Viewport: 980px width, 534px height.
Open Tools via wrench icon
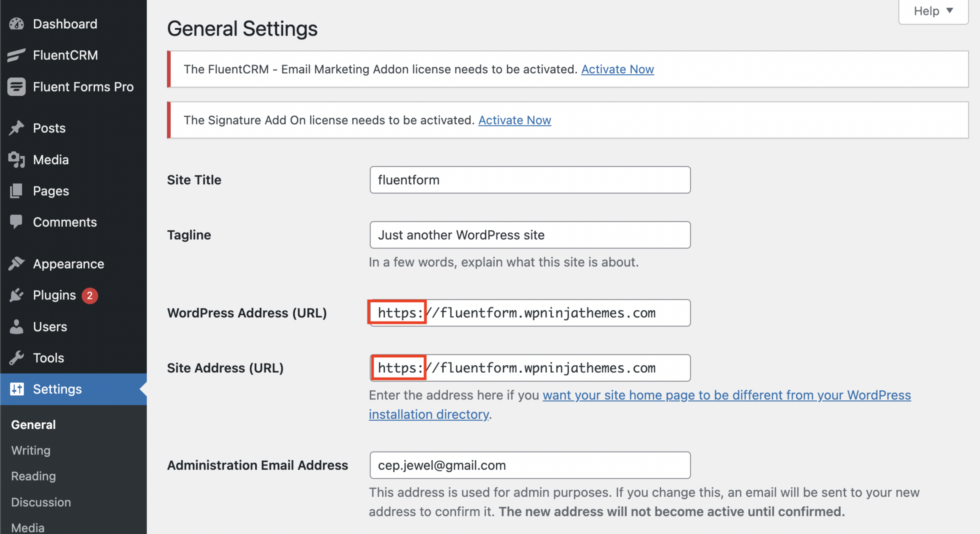point(16,358)
